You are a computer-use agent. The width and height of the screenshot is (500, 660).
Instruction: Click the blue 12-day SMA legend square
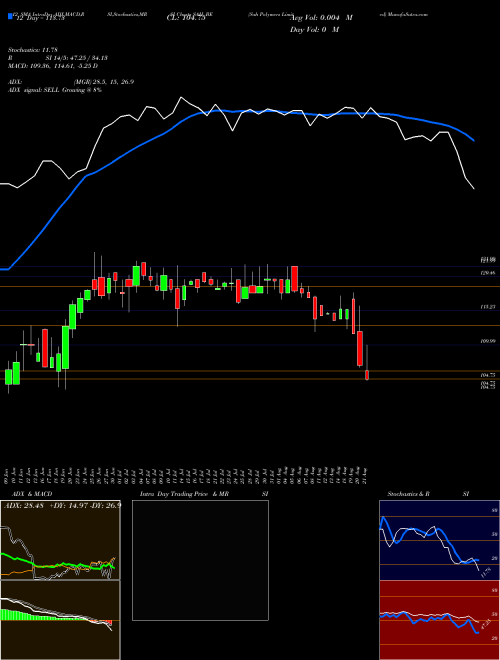[x=10, y=16]
